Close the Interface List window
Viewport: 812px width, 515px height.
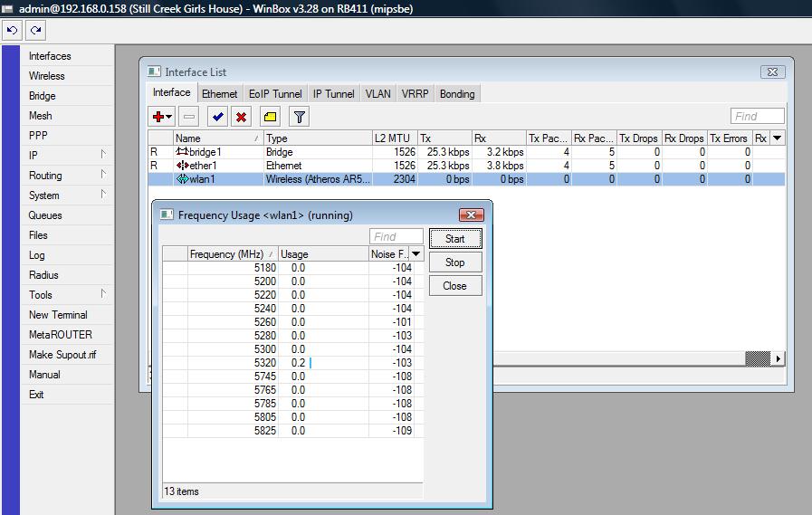(x=773, y=72)
